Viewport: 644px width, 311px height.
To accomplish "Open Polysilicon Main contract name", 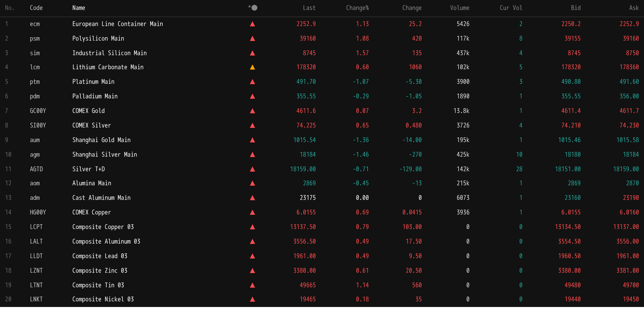I will [98, 38].
